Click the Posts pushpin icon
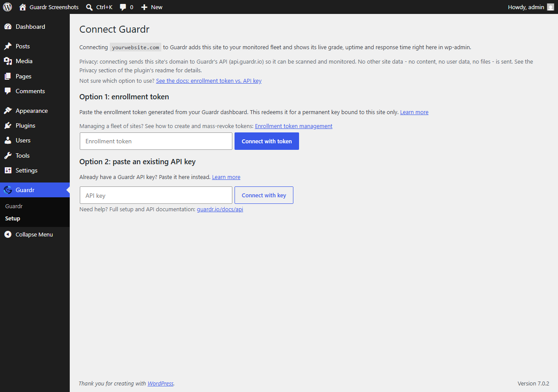The image size is (558, 392). (8, 46)
